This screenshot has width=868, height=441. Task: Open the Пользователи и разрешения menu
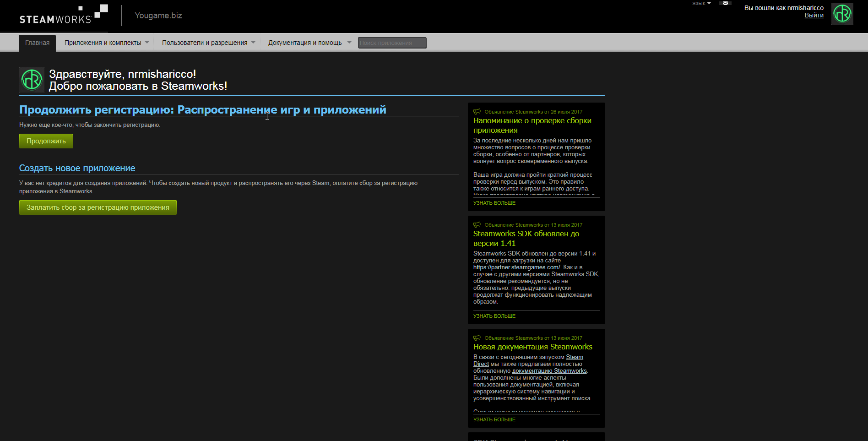(205, 43)
